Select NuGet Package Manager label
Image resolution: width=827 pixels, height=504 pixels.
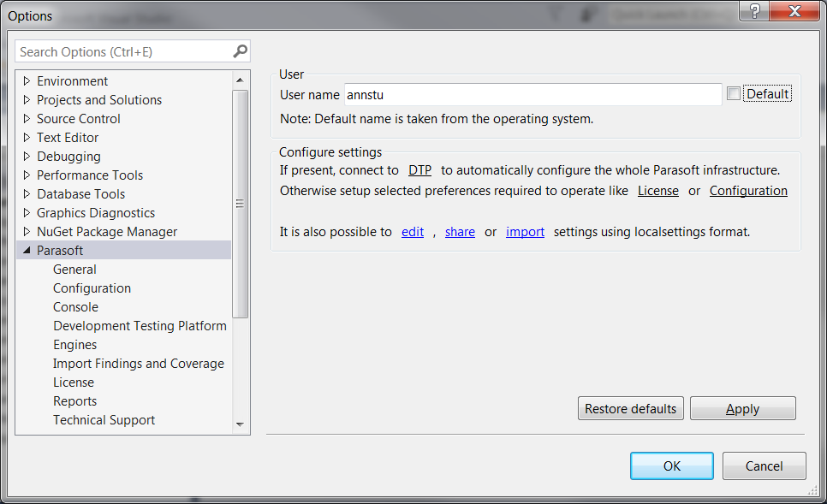[107, 232]
